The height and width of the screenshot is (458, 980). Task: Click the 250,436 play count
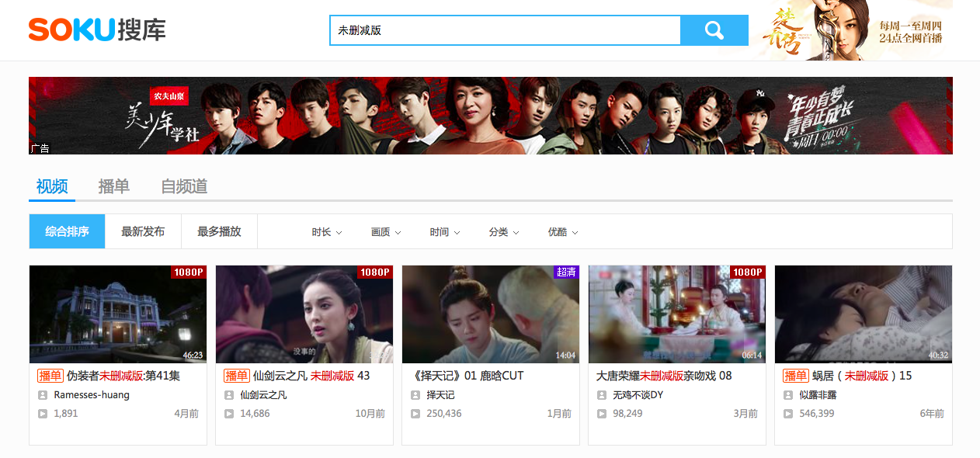(444, 414)
